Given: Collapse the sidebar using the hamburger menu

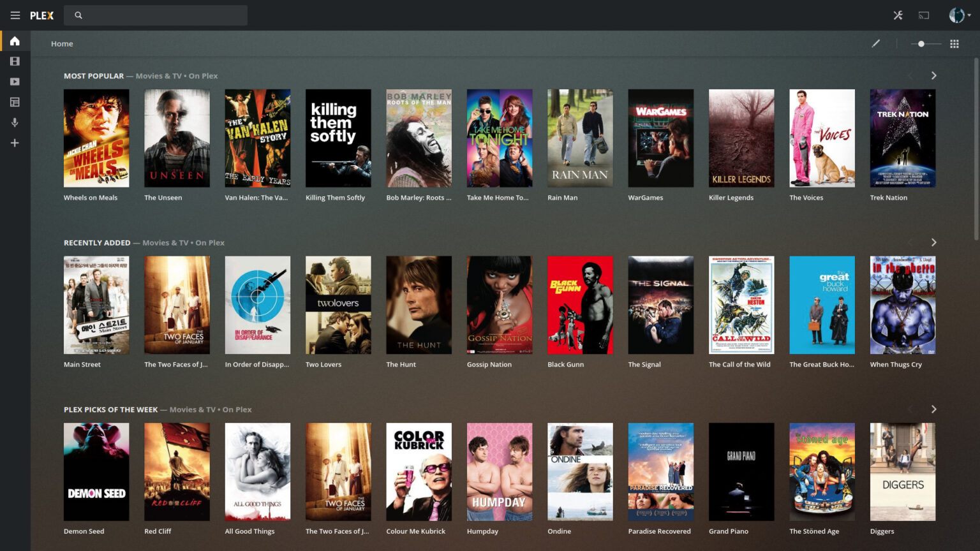Looking at the screenshot, I should 15,15.
